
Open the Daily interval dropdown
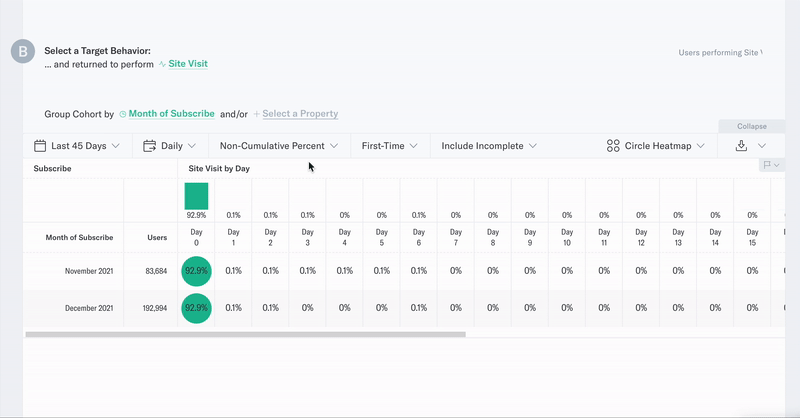coord(170,146)
